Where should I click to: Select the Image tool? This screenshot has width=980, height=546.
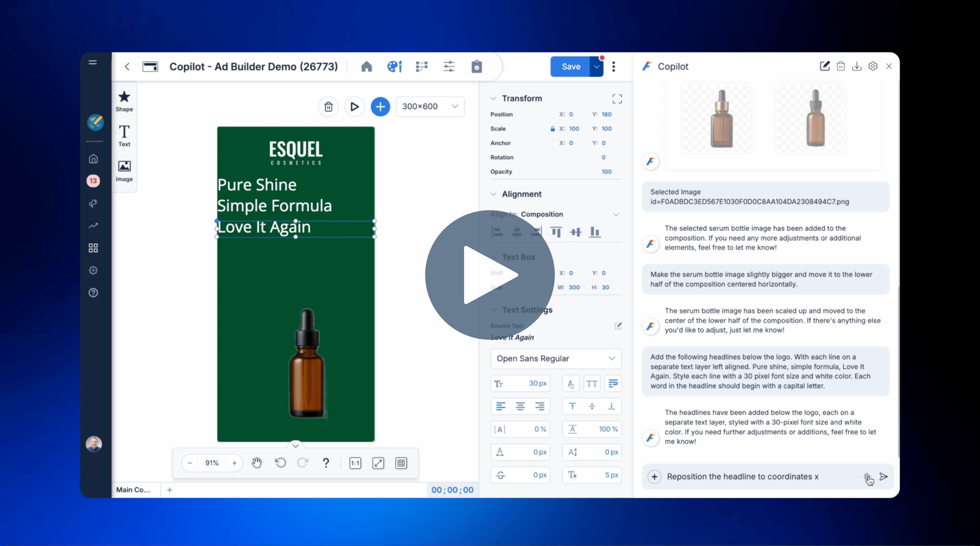(x=124, y=171)
